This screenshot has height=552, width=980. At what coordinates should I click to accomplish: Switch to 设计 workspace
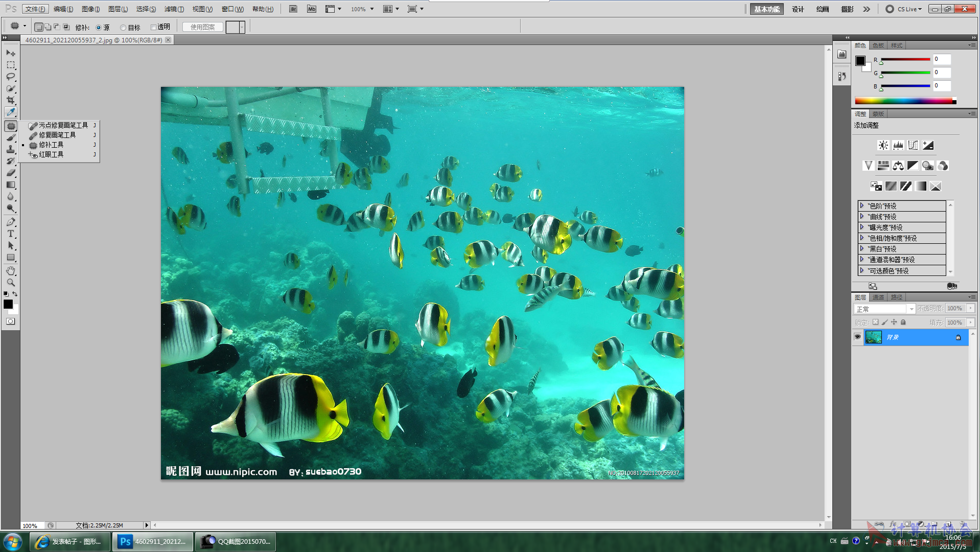[x=798, y=9]
